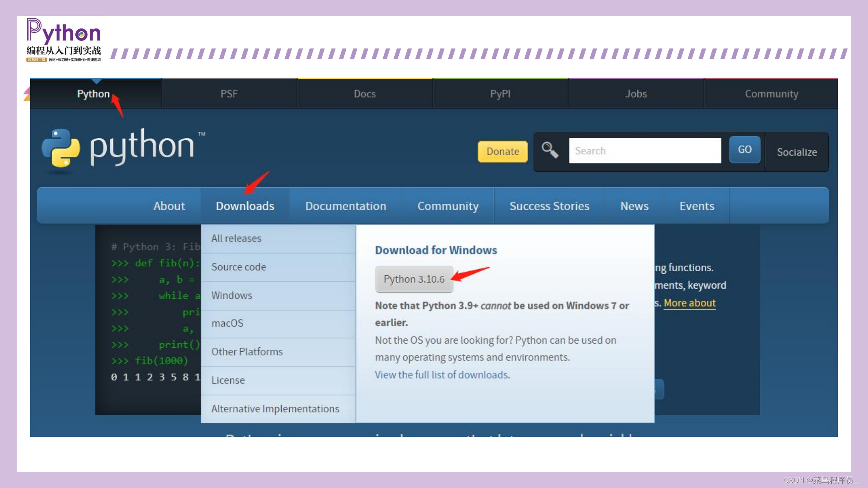This screenshot has width=868, height=488.
Task: Open the Jobs tab
Action: [x=636, y=94]
